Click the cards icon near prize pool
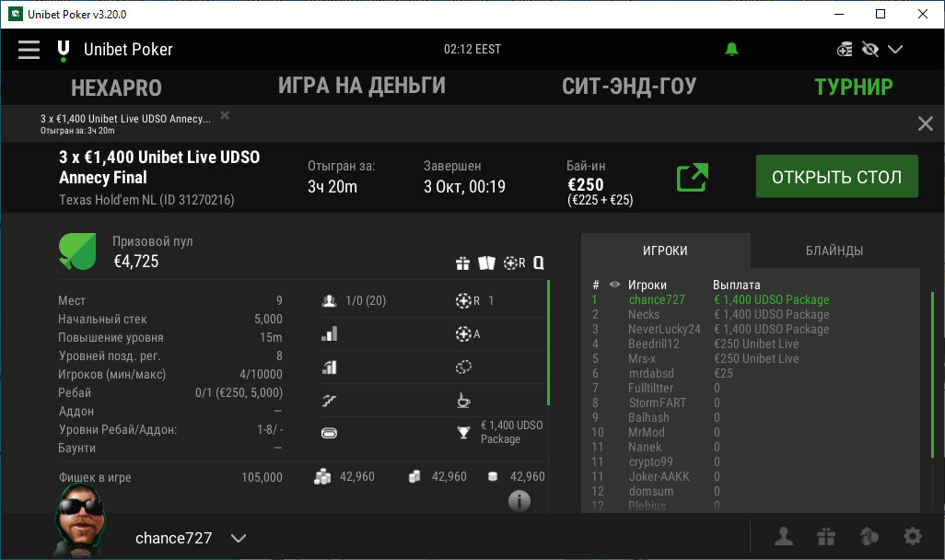 click(x=486, y=262)
